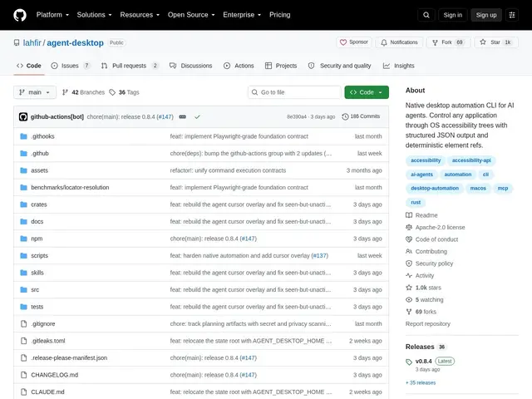Click the Sign up button
This screenshot has height=399, width=532.
click(486, 15)
